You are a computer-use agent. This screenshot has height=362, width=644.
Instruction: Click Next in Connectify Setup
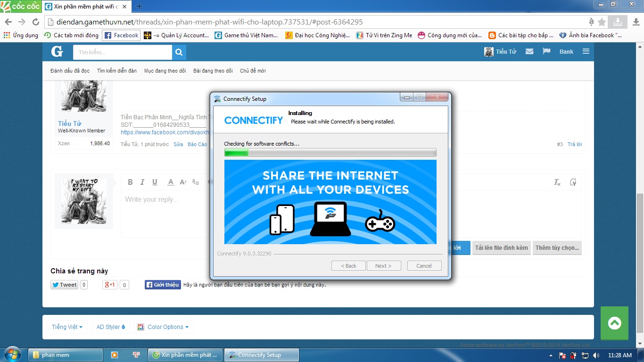point(384,266)
